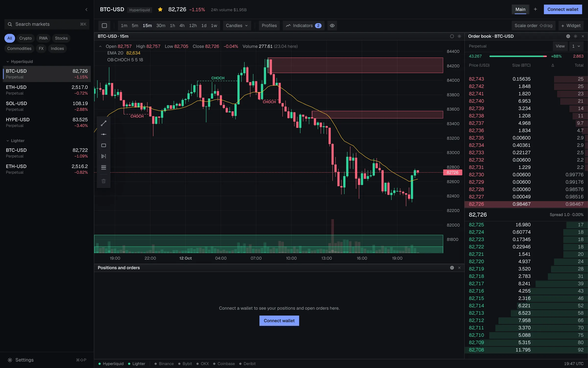Select the horizontal line drawing tool
The height and width of the screenshot is (368, 588).
pos(104,134)
